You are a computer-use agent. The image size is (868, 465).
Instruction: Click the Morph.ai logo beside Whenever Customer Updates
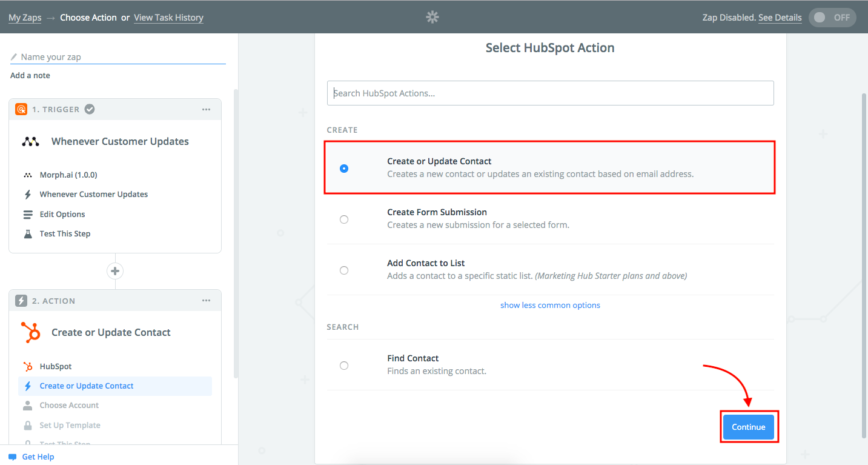click(30, 141)
